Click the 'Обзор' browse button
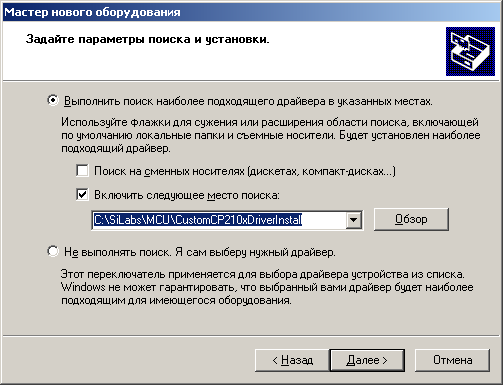The width and height of the screenshot is (503, 385). pyautogui.click(x=411, y=219)
